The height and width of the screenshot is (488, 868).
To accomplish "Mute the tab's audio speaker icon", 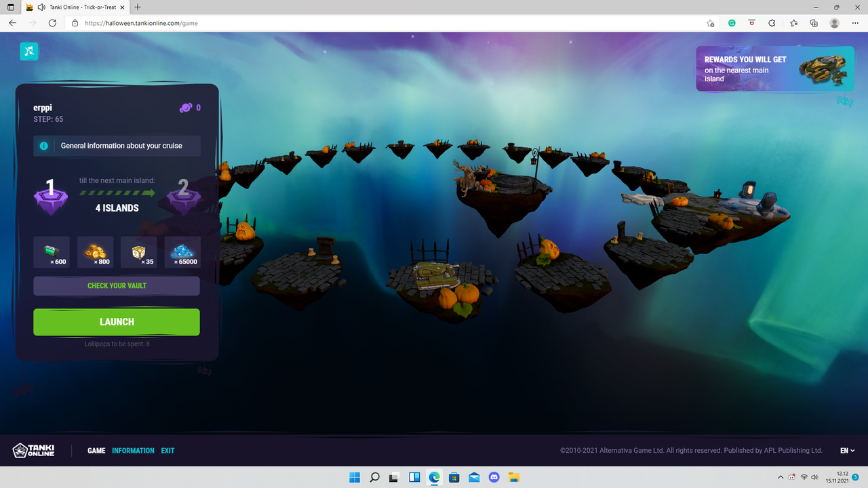I will point(41,7).
